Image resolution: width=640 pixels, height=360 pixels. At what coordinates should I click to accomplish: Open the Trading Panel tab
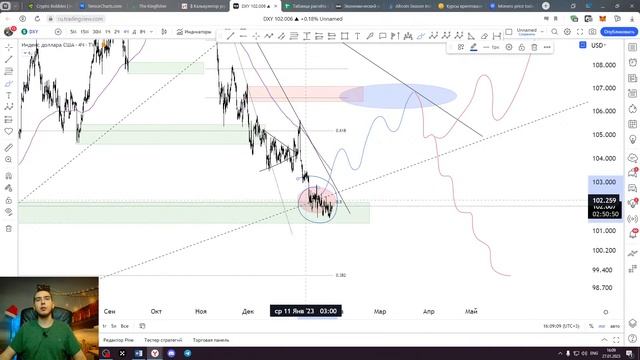tap(211, 340)
